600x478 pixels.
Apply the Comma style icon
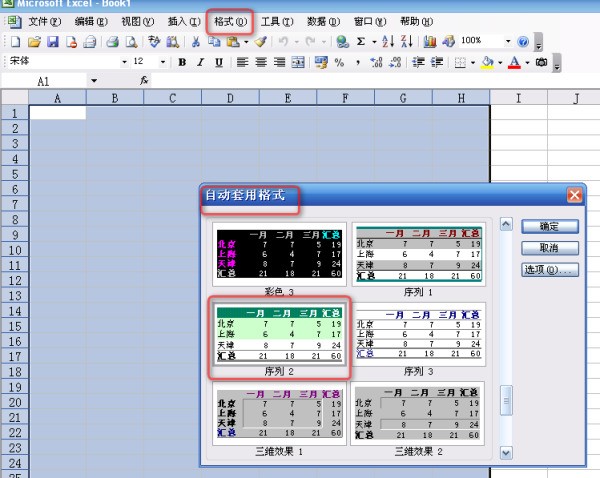(358, 62)
